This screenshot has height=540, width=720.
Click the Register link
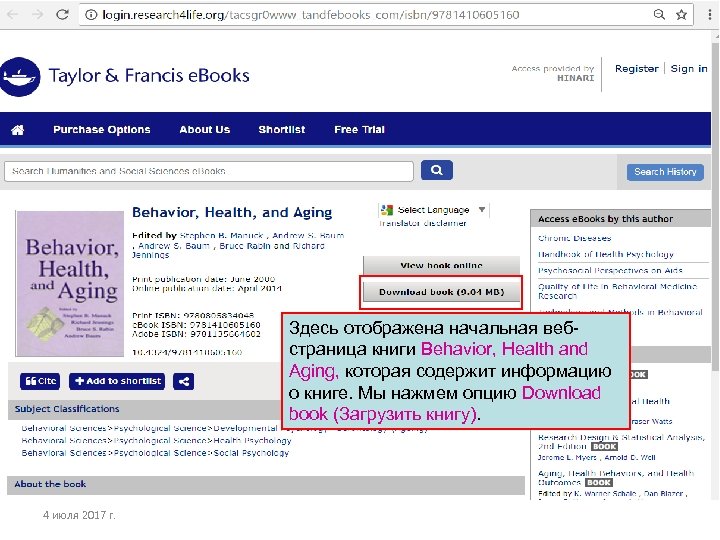point(636,68)
